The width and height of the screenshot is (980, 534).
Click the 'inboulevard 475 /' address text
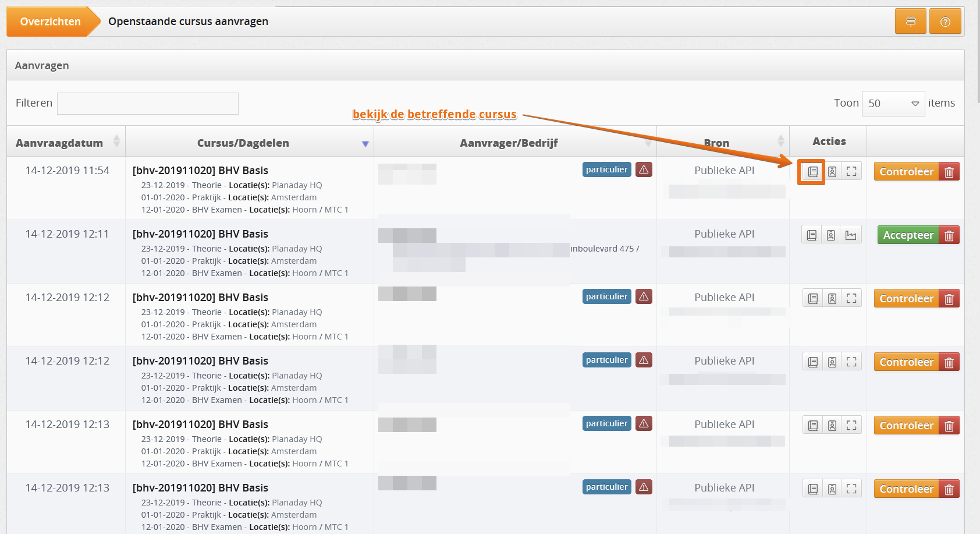(605, 249)
